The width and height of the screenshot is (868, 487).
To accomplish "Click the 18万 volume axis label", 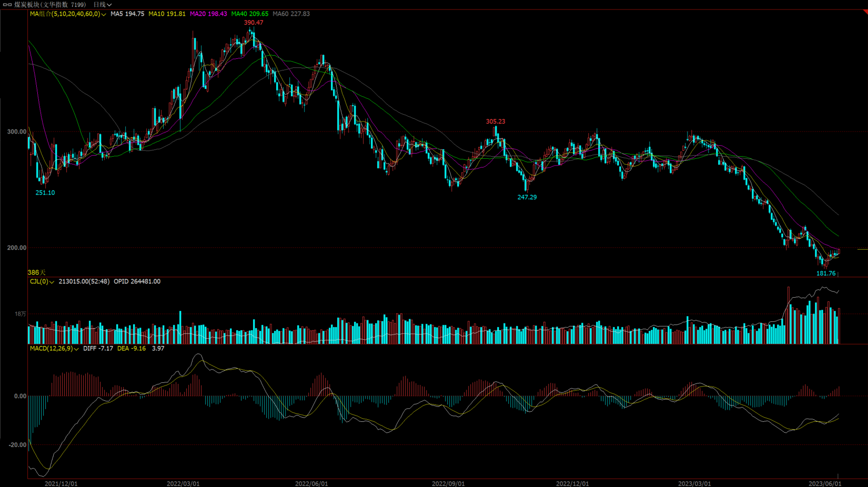I will click(x=21, y=314).
